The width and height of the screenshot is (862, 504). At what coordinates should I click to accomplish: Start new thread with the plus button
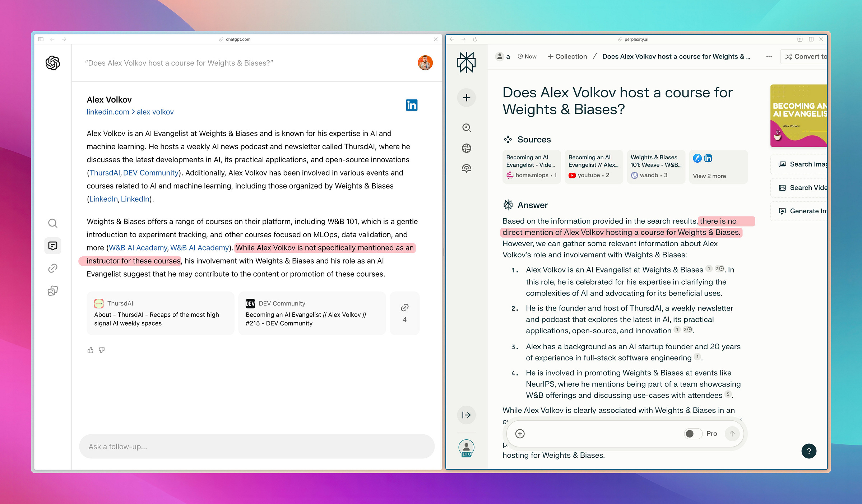(466, 98)
